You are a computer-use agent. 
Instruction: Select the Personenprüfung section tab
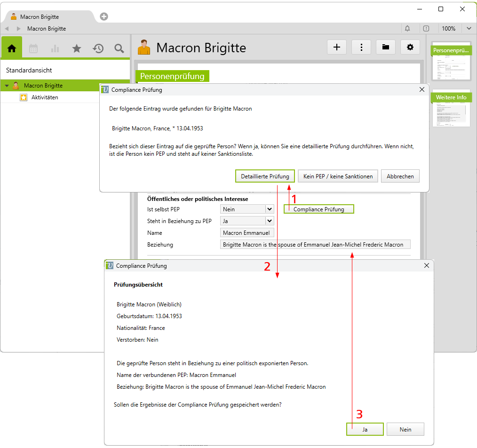172,76
